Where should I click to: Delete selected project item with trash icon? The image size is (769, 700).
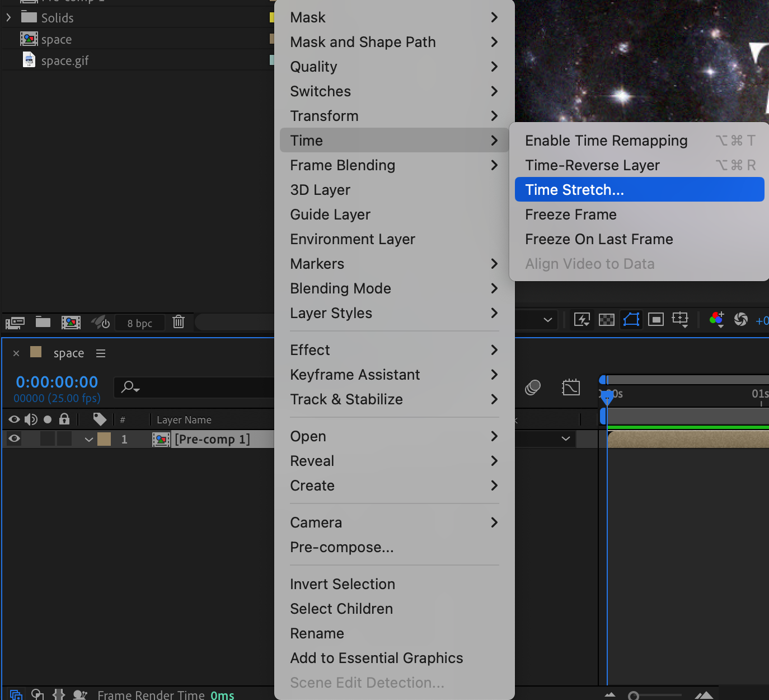[x=179, y=322]
